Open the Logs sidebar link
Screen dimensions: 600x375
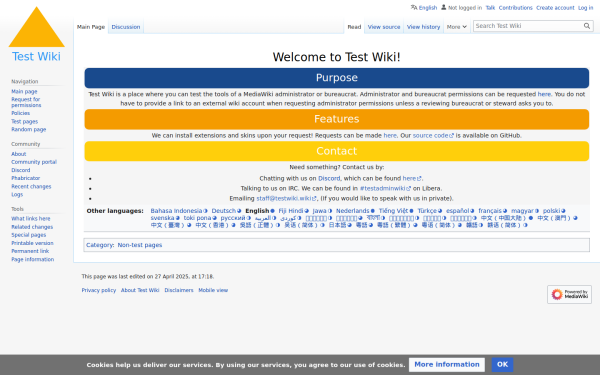pos(17,194)
